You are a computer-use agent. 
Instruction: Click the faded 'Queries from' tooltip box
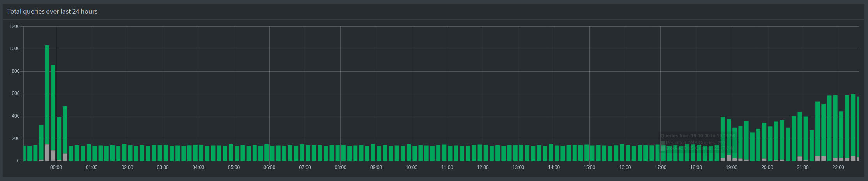[x=696, y=142]
